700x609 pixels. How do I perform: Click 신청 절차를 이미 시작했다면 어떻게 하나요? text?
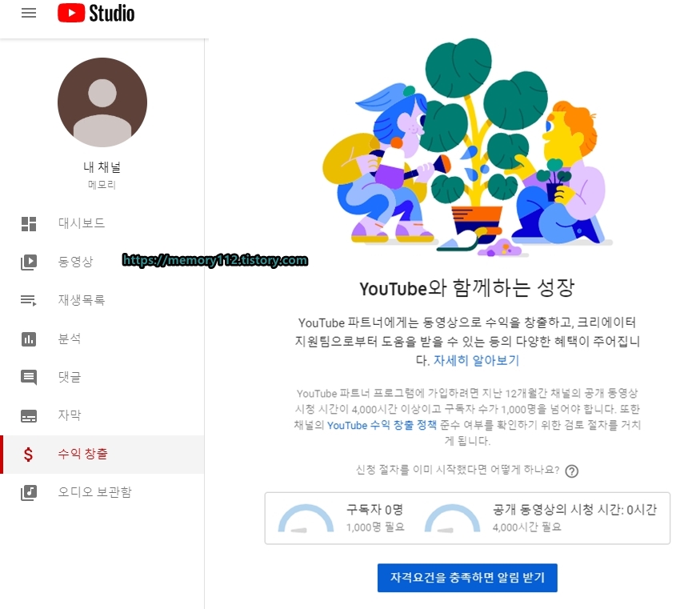[458, 470]
